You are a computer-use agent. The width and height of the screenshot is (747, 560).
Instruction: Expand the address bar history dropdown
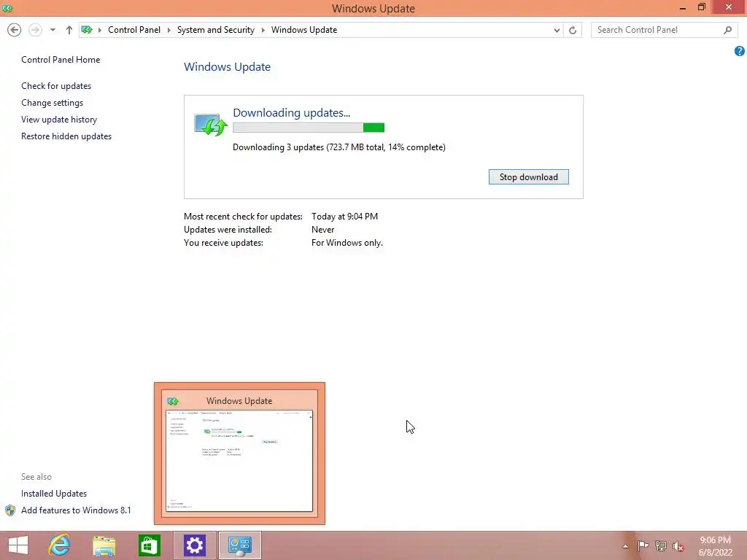pos(557,30)
